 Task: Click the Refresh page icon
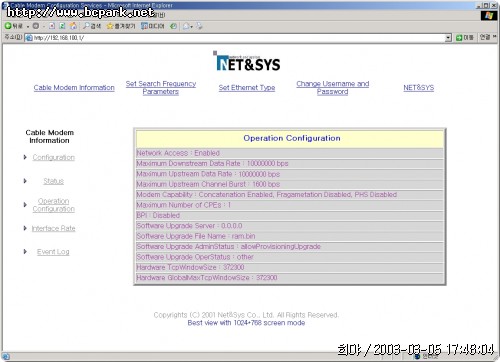coord(62,26)
